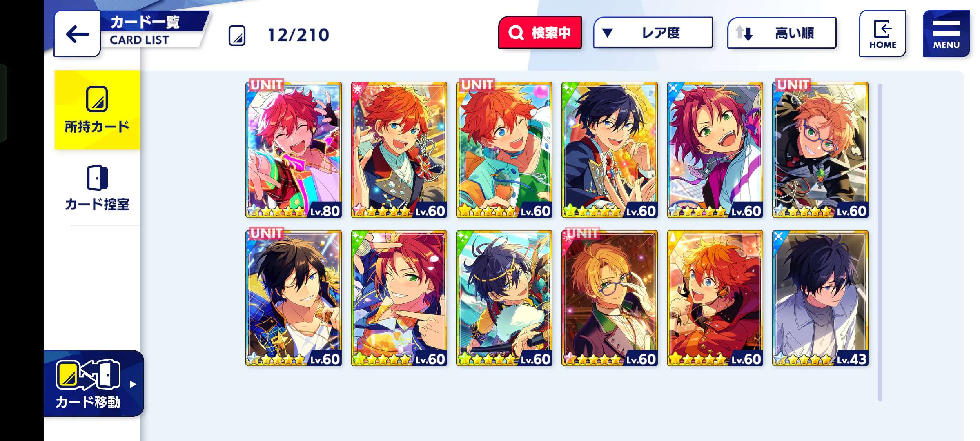Open the active 検索中 search filter
980x441 pixels.
tap(540, 33)
